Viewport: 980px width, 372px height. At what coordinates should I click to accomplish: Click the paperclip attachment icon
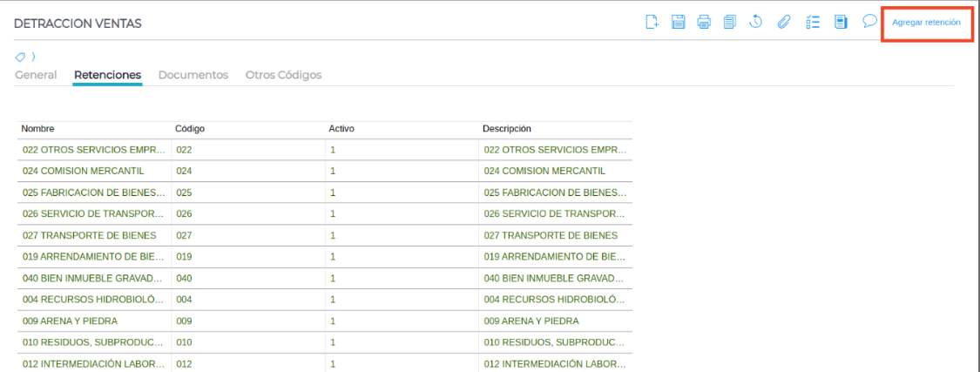click(783, 22)
